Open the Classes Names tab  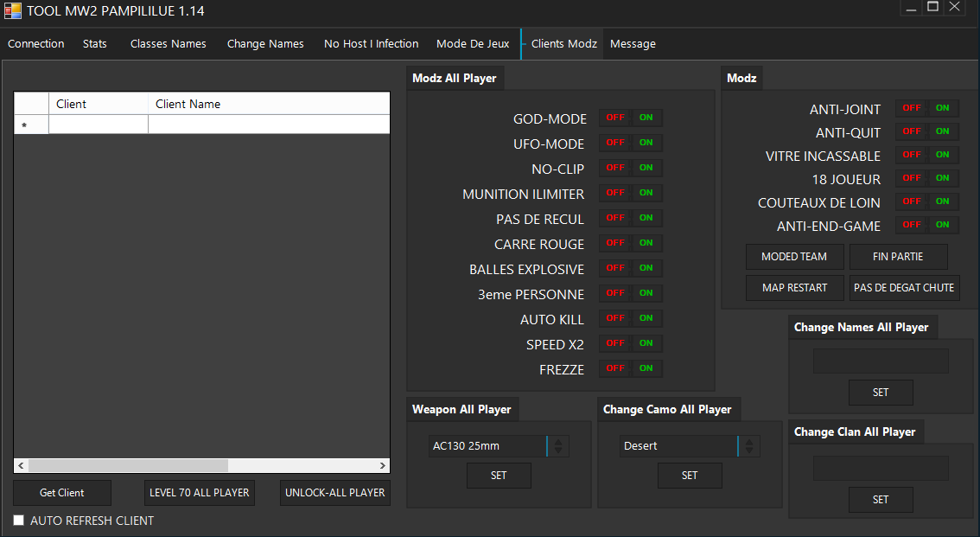coord(169,44)
